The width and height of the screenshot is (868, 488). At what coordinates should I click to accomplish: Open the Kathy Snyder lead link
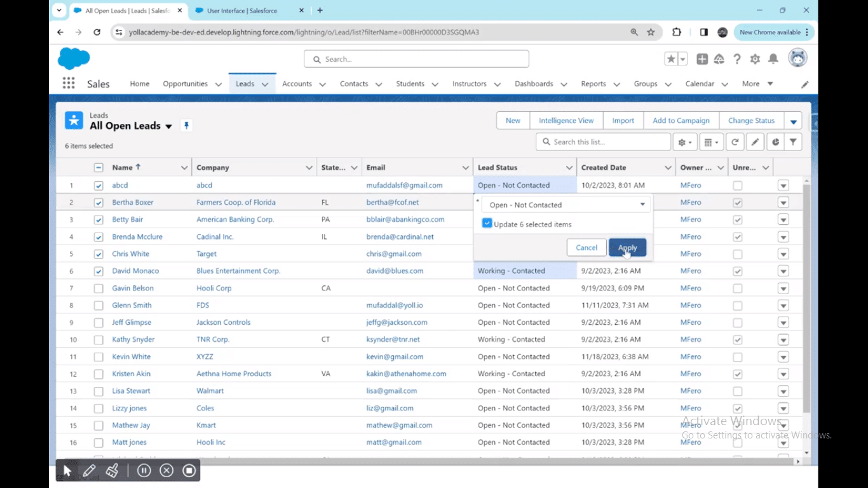pos(133,339)
